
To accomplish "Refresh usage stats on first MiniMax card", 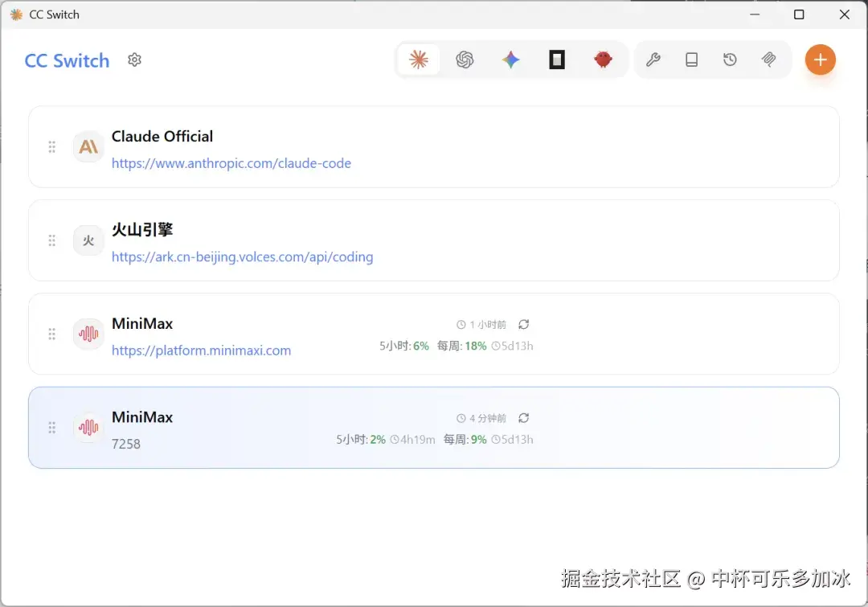I will (x=524, y=324).
